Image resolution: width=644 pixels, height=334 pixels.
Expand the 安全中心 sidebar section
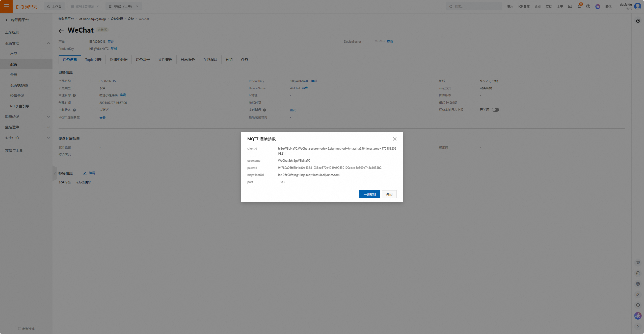(48, 138)
